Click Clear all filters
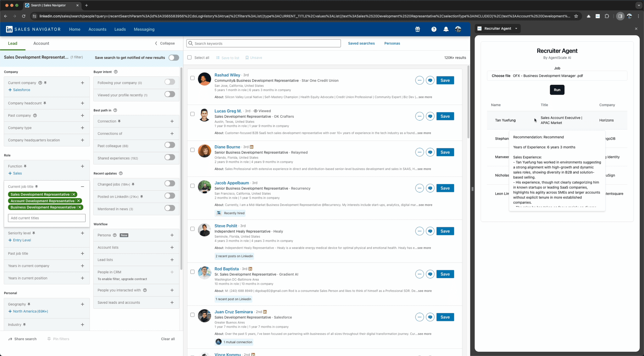 (168, 339)
